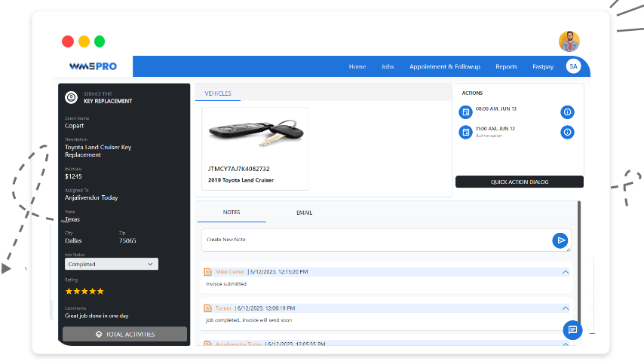Open the floating chat message icon
644x364 pixels.
click(572, 330)
